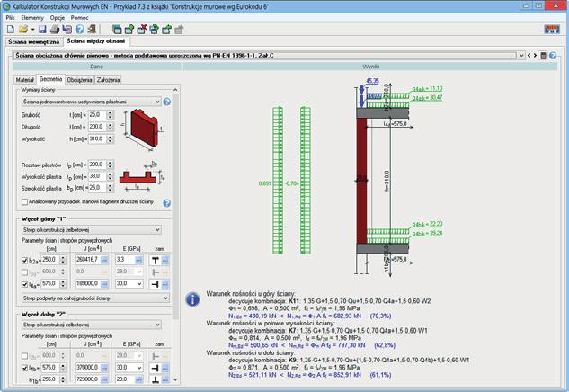Open 'Strop podparty na całej grubości ściany' dropdown
The width and height of the screenshot is (569, 392).
click(x=95, y=298)
